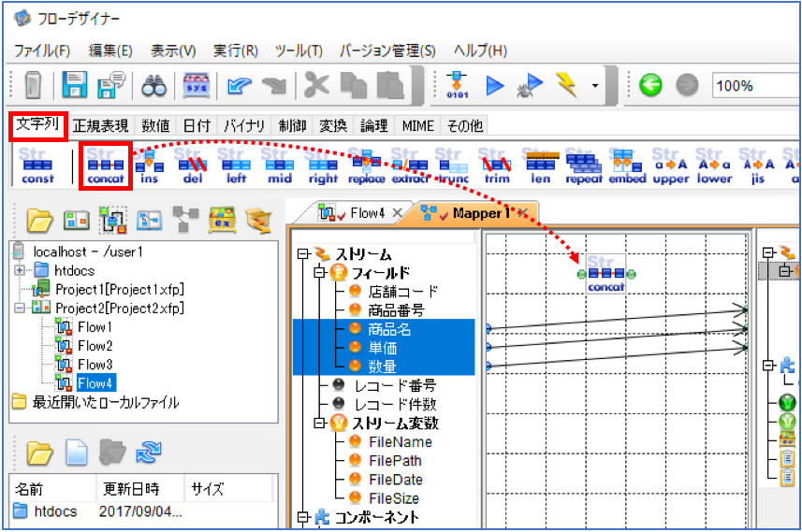Click the sys system variables icon
The height and width of the screenshot is (532, 802).
(197, 85)
